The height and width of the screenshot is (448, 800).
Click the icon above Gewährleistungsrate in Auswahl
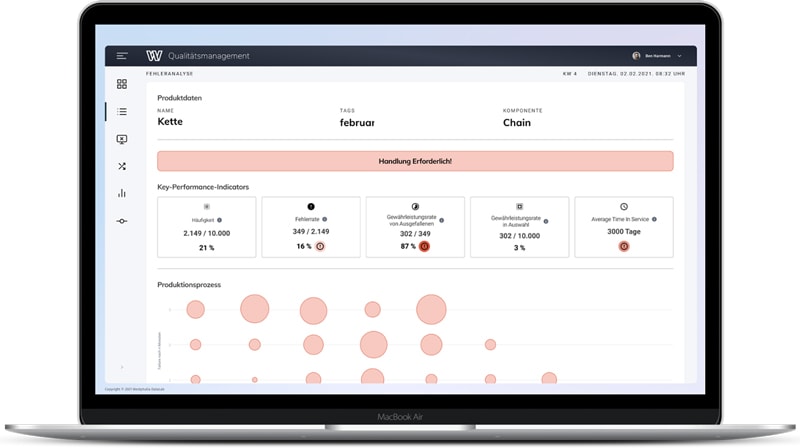(x=519, y=207)
